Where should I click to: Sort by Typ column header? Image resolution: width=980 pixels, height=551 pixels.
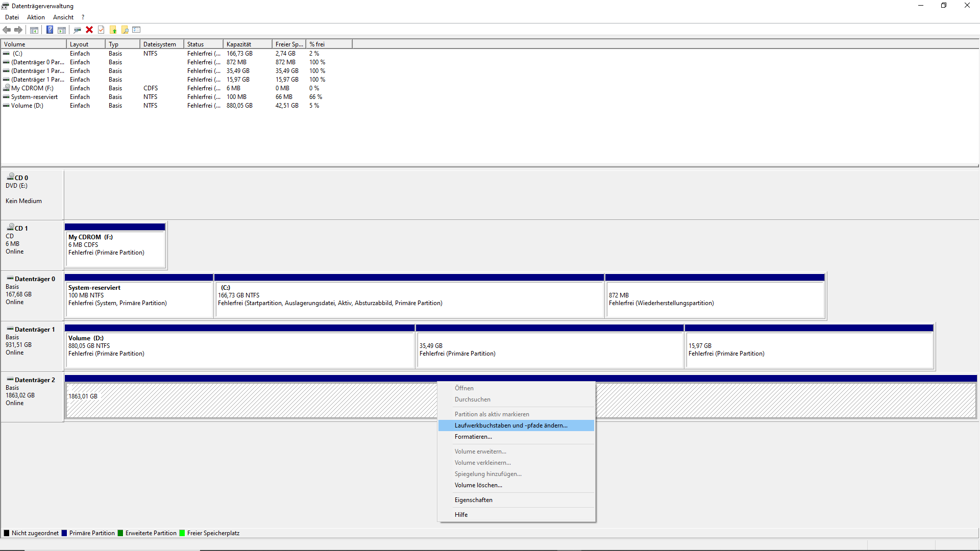pyautogui.click(x=122, y=44)
